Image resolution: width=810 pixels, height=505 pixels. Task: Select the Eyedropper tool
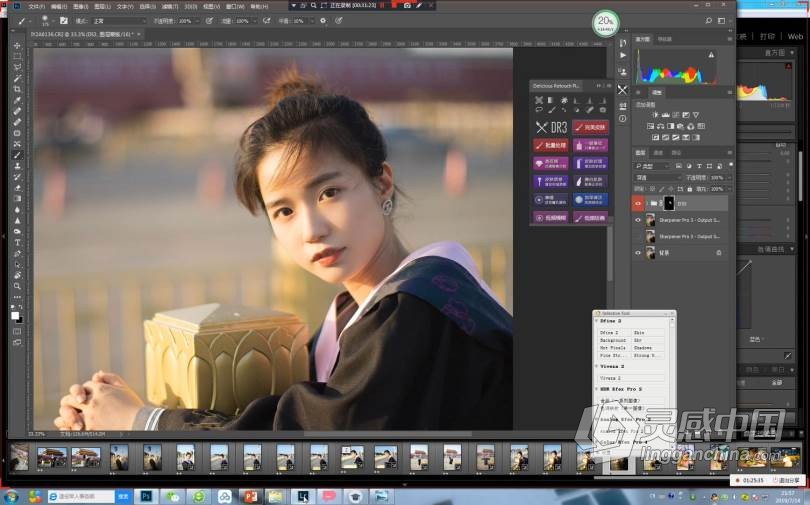(x=17, y=100)
